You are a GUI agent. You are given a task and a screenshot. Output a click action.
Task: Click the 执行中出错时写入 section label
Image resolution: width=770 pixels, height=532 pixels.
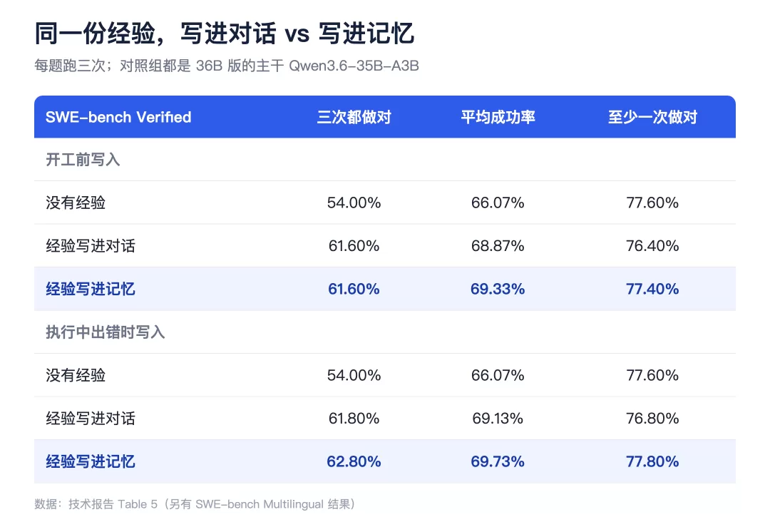(x=105, y=332)
